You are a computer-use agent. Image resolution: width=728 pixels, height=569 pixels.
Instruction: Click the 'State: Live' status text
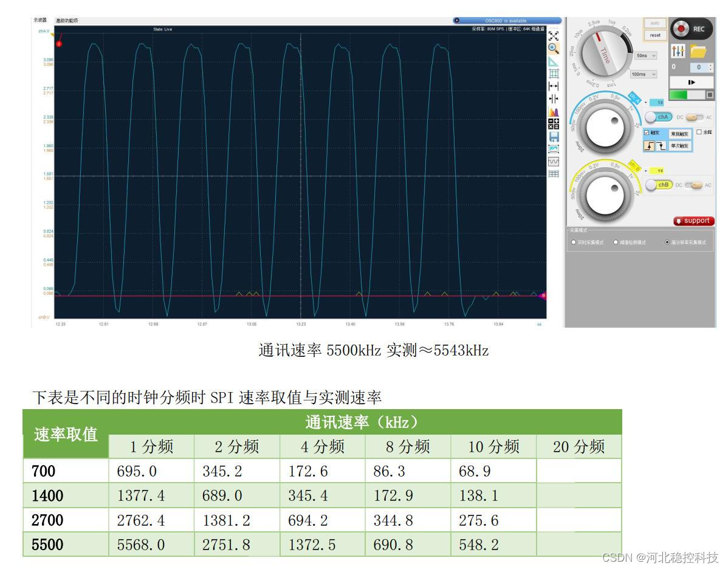(x=162, y=29)
